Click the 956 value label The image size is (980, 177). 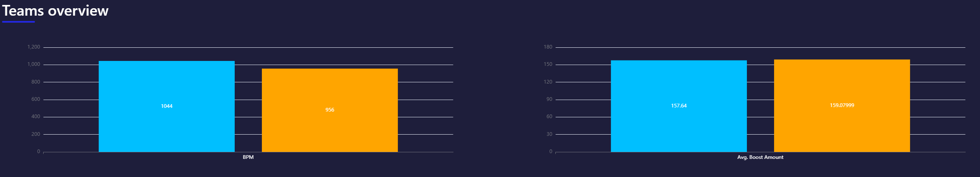click(330, 110)
